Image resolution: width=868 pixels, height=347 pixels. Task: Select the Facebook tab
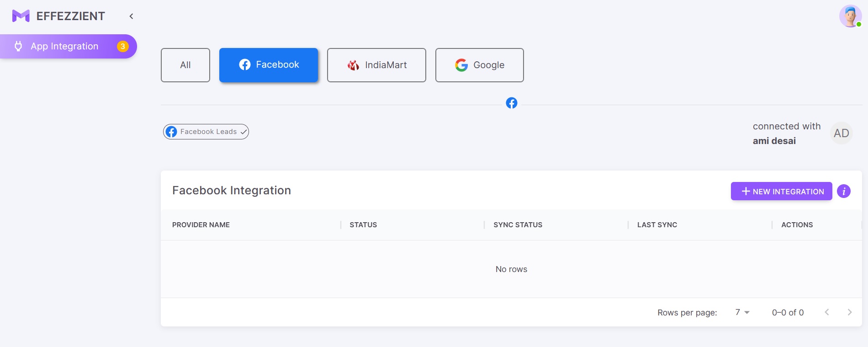269,65
